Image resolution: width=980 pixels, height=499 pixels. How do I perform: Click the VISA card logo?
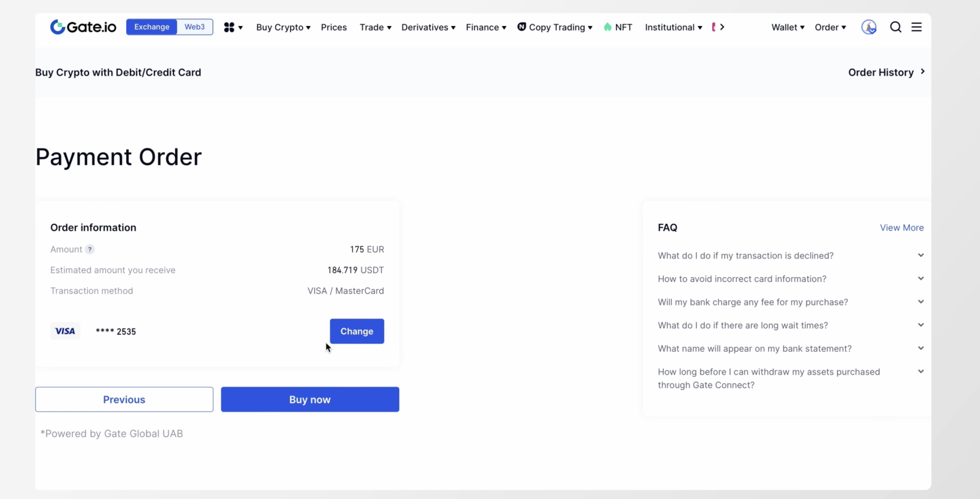coord(65,331)
